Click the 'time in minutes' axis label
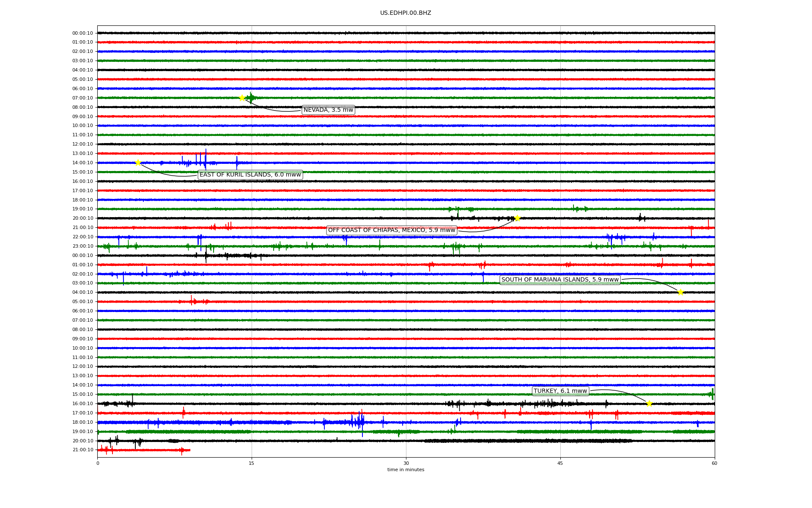Image resolution: width=812 pixels, height=508 pixels. coord(406,470)
